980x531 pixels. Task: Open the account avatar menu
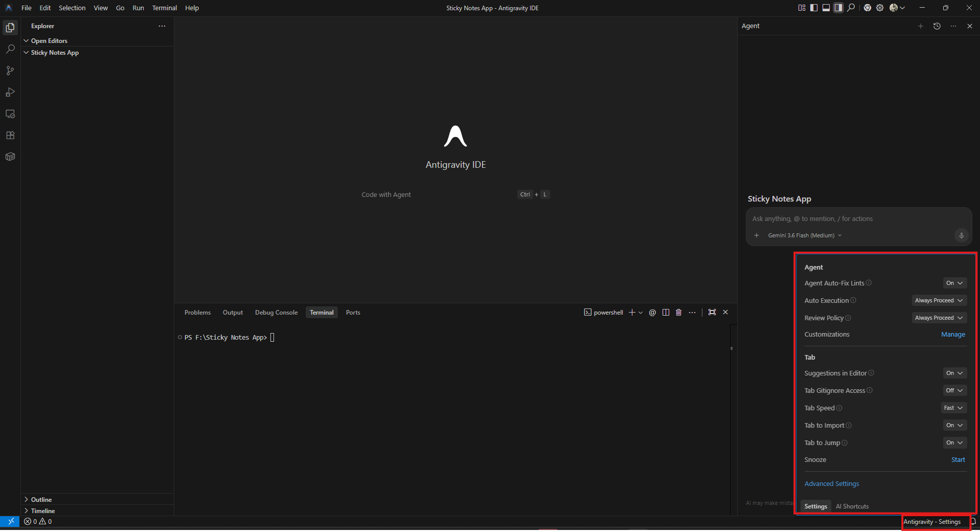(897, 8)
